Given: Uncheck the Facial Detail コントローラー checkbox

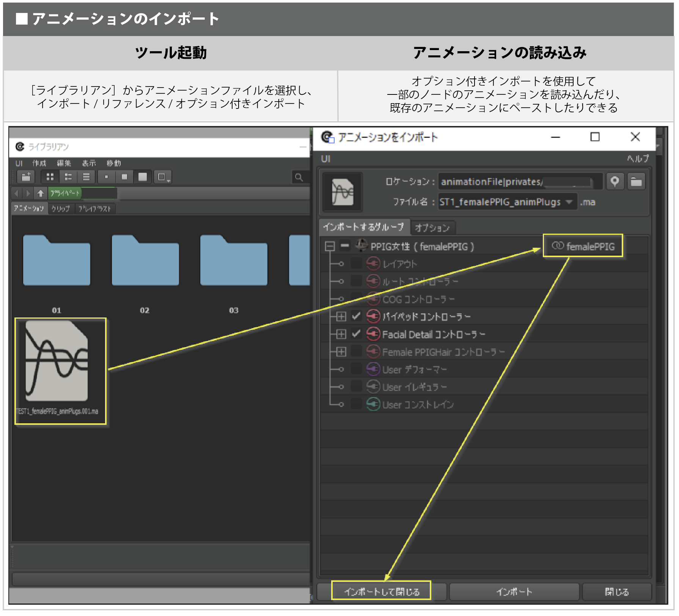Looking at the screenshot, I should click(x=356, y=334).
